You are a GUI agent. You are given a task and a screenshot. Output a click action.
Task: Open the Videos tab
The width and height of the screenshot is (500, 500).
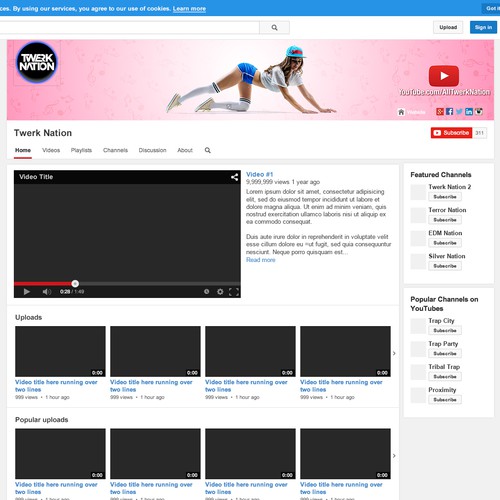pyautogui.click(x=51, y=150)
